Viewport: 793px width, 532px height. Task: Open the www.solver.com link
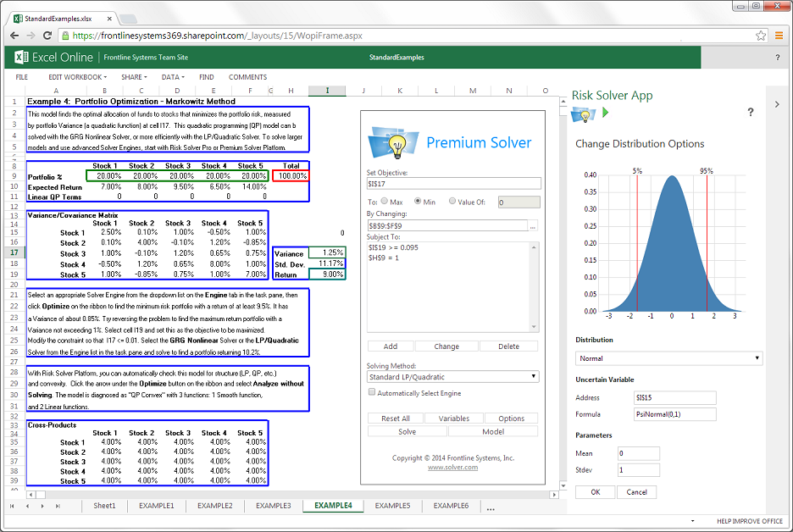452,468
